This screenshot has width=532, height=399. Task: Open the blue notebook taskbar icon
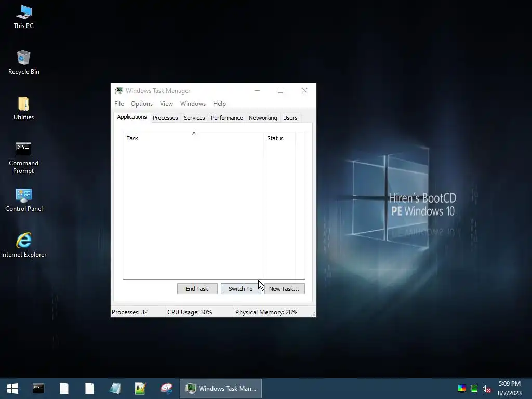pyautogui.click(x=115, y=389)
